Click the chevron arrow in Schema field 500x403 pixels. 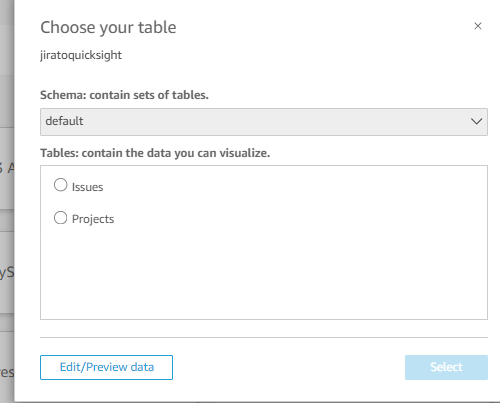pos(476,121)
